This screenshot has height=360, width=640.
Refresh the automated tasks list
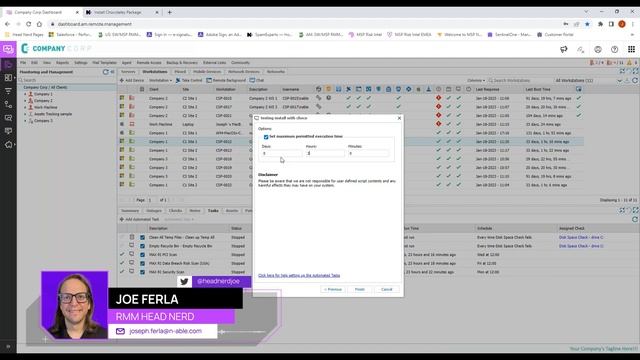click(635, 219)
